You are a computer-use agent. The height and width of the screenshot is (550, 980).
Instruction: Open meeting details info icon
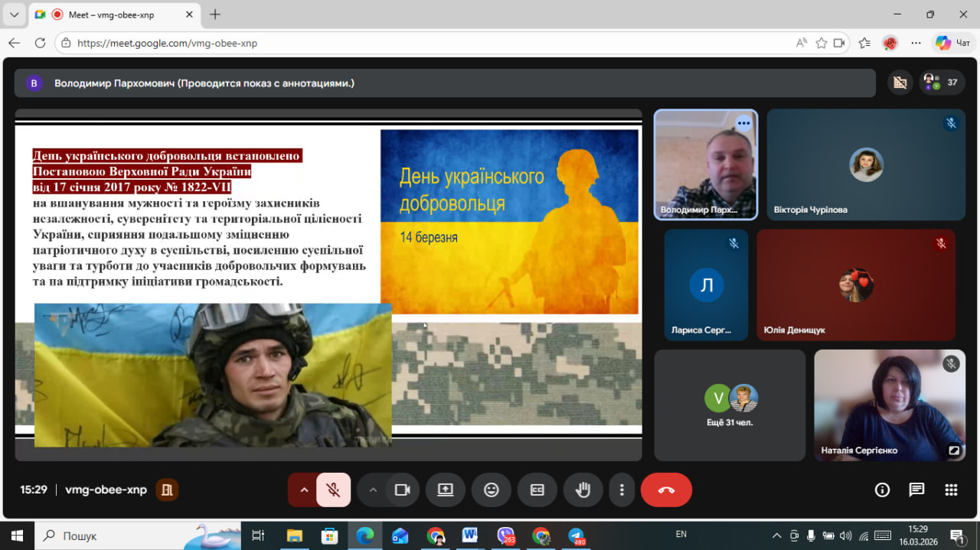(882, 490)
